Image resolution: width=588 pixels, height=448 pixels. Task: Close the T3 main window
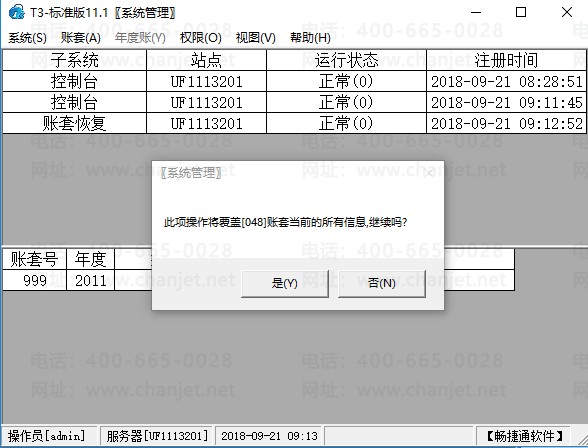[x=567, y=12]
